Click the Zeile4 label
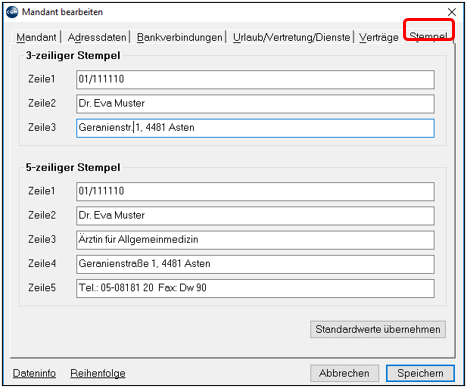 click(42, 264)
